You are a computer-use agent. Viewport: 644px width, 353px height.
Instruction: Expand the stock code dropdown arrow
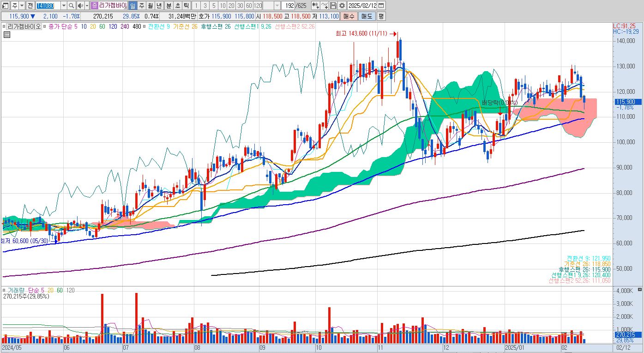64,6
